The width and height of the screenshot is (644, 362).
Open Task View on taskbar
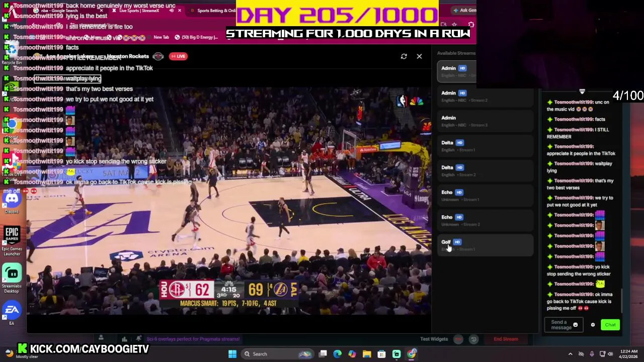[323, 354]
